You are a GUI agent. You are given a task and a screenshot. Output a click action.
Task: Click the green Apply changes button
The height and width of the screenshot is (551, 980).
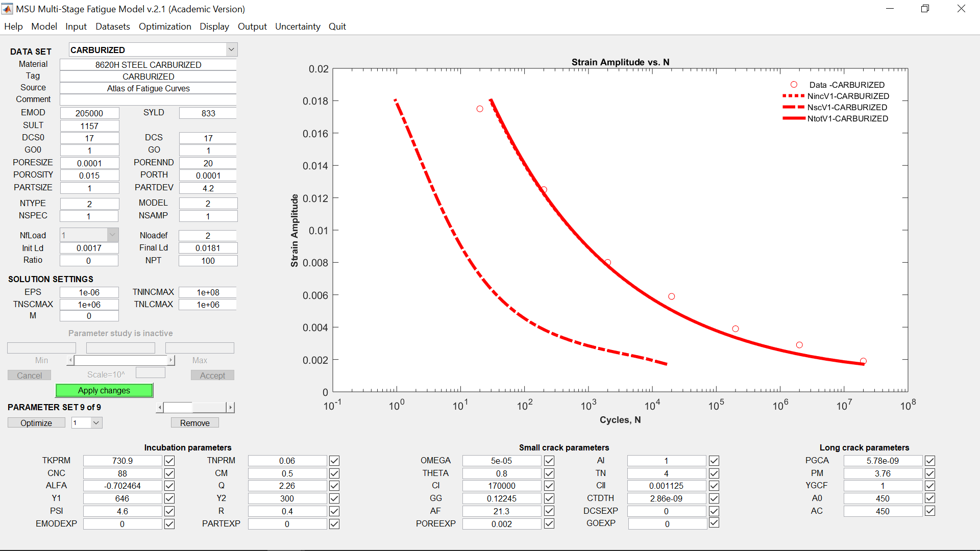coord(104,390)
